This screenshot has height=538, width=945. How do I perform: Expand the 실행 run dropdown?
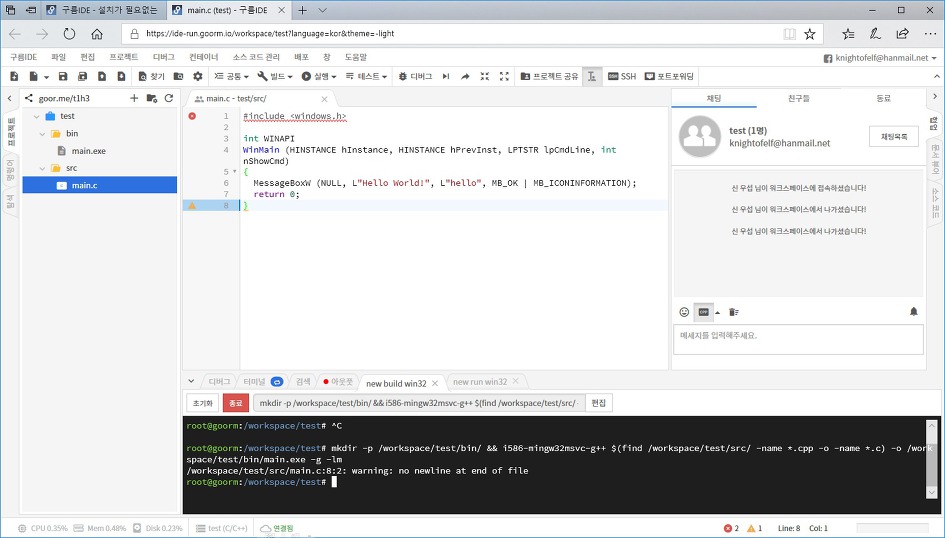point(319,77)
